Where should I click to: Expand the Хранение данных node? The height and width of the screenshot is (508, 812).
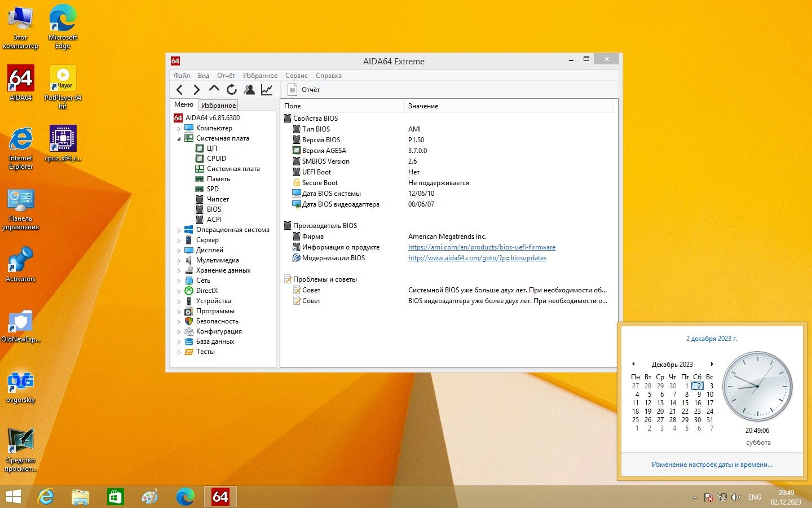coord(179,271)
